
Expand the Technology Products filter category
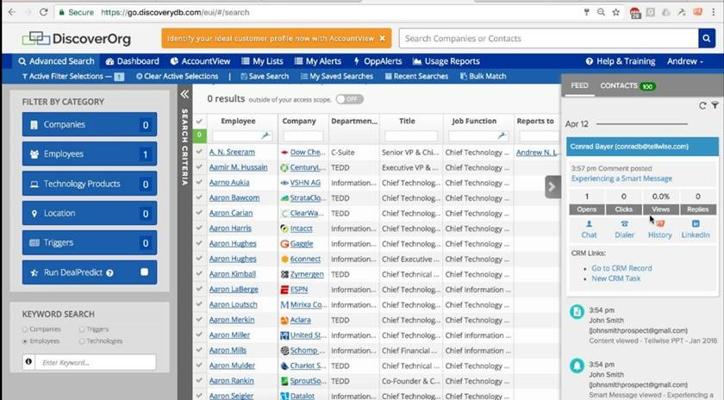tap(90, 183)
